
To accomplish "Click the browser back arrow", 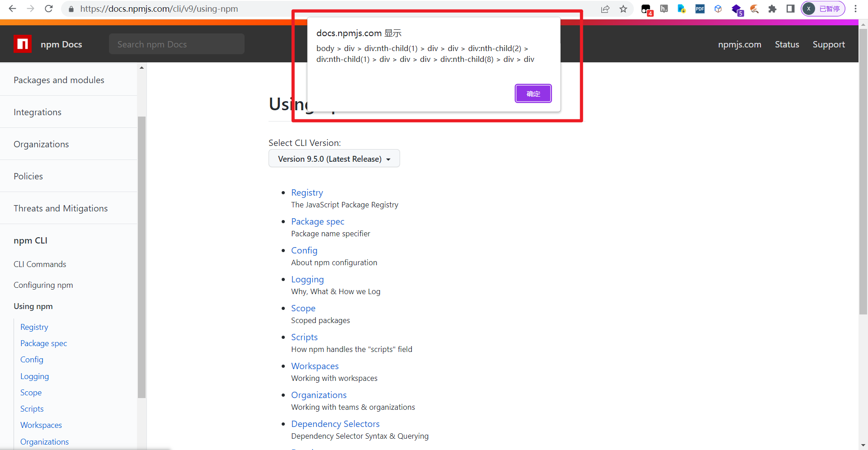I will tap(13, 9).
